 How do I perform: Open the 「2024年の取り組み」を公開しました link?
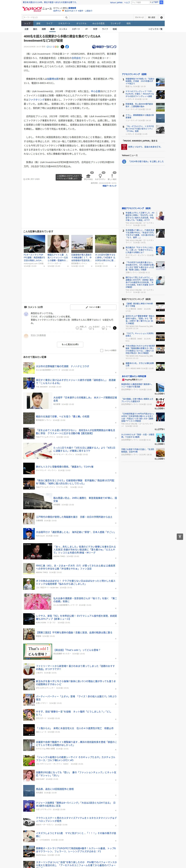(x=146, y=161)
